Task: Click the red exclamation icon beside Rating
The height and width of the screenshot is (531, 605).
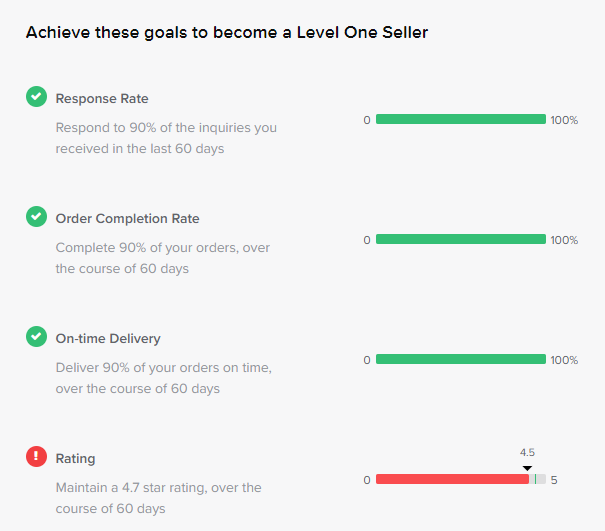Action: click(x=36, y=457)
